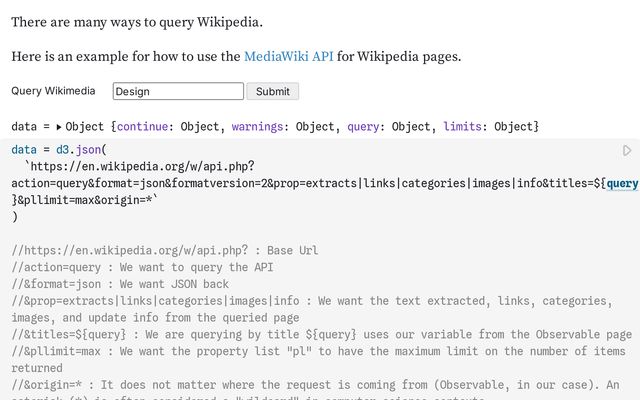Open the MediaWiki API link
The width and height of the screenshot is (640, 400).
tap(288, 56)
